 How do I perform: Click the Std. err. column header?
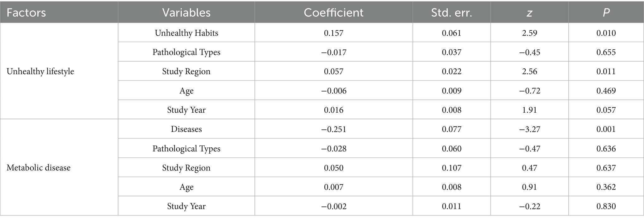point(451,13)
